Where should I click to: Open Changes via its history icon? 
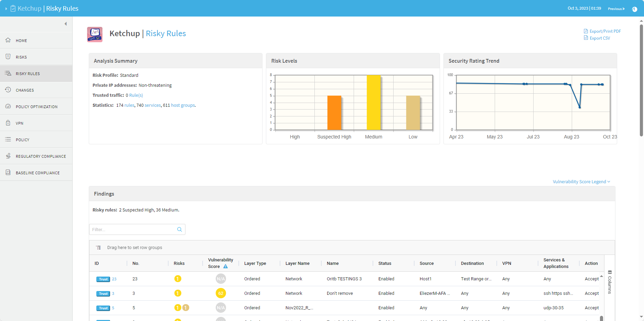tap(8, 90)
